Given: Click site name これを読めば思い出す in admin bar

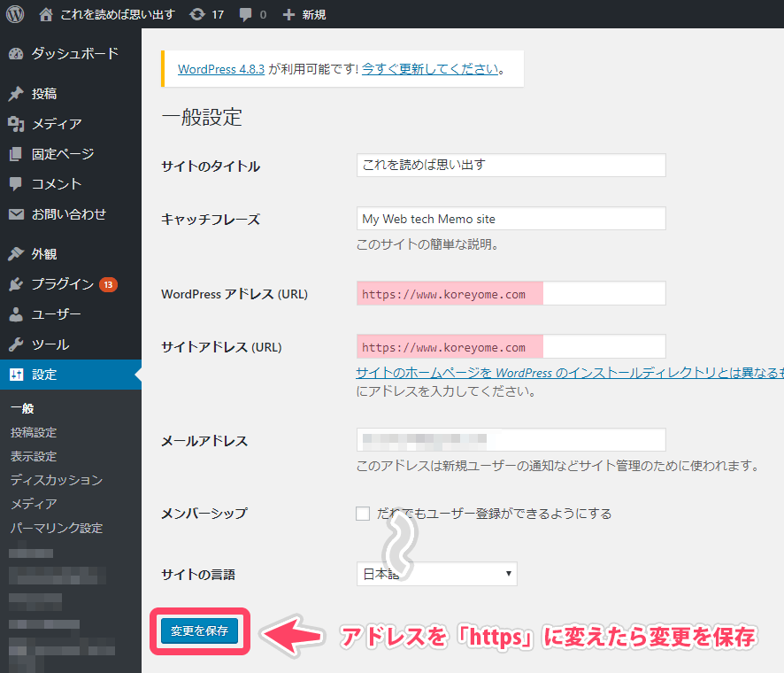Looking at the screenshot, I should tap(118, 14).
